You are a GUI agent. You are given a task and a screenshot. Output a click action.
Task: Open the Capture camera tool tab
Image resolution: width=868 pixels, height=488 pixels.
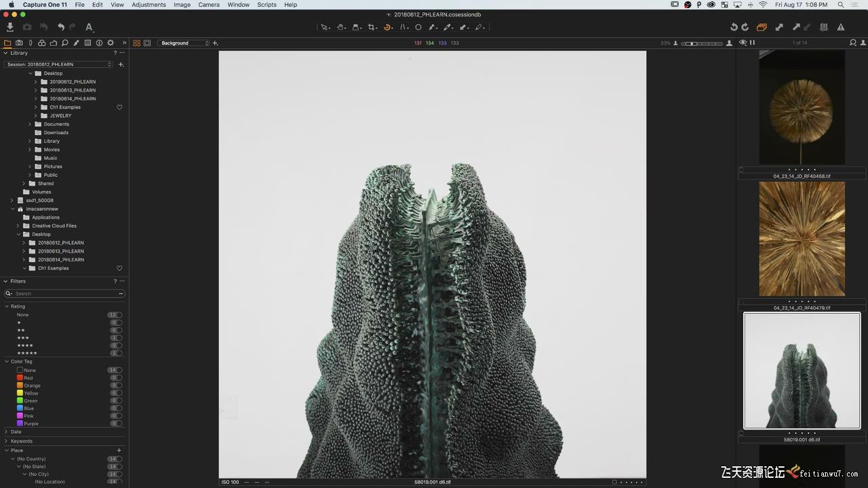pos(19,43)
